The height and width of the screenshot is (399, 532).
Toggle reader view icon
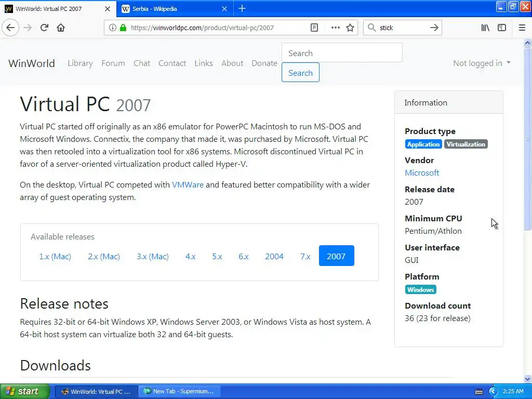[314, 28]
